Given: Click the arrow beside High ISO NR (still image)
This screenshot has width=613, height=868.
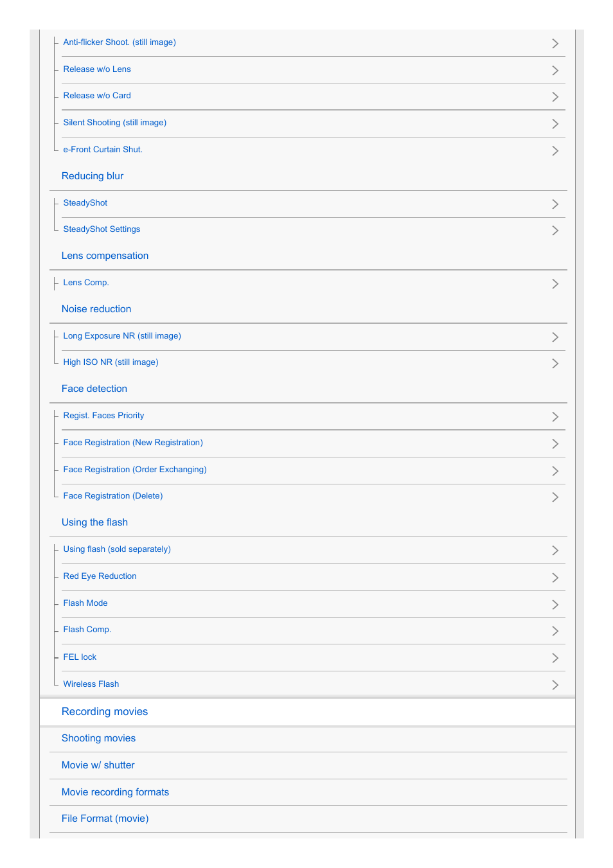Looking at the screenshot, I should (555, 364).
